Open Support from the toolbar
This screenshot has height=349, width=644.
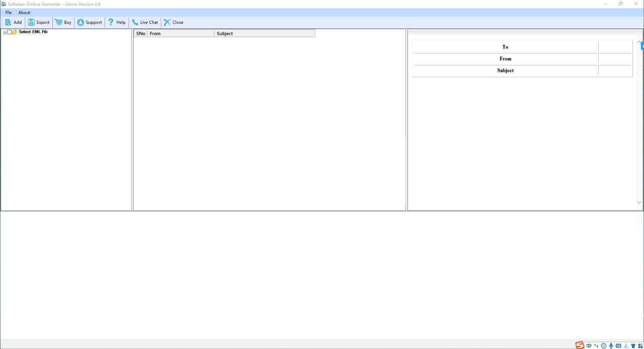click(89, 22)
